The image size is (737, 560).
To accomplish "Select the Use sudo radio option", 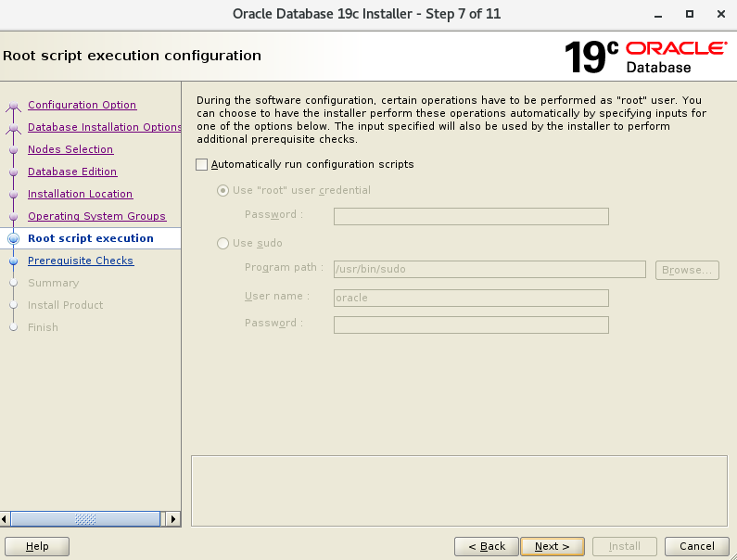I will (222, 244).
